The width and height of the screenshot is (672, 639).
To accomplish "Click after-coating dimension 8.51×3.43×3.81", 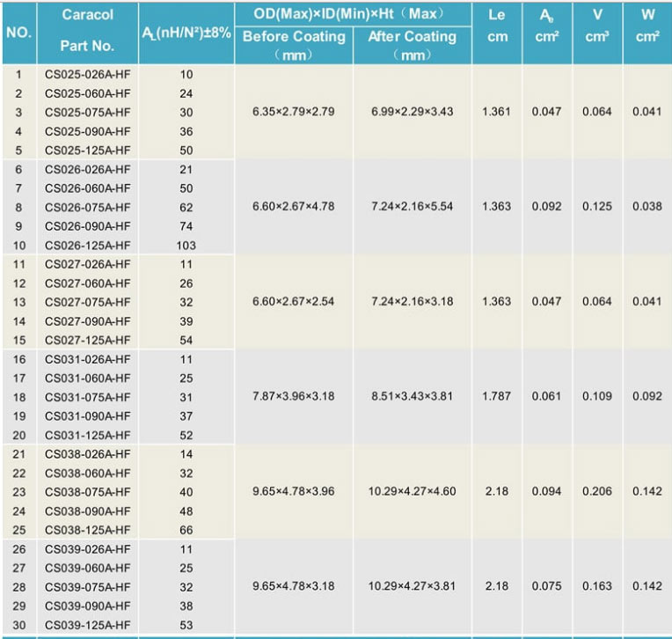I will click(413, 396).
